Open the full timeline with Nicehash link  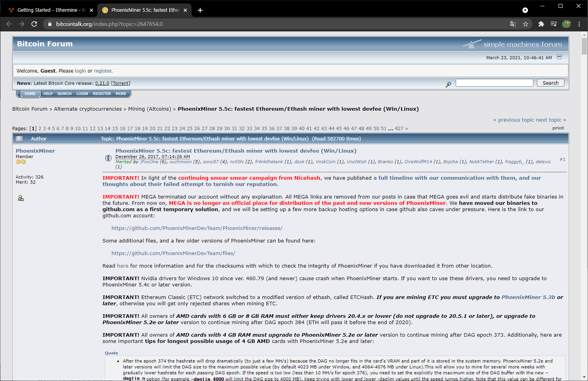click(x=321, y=181)
